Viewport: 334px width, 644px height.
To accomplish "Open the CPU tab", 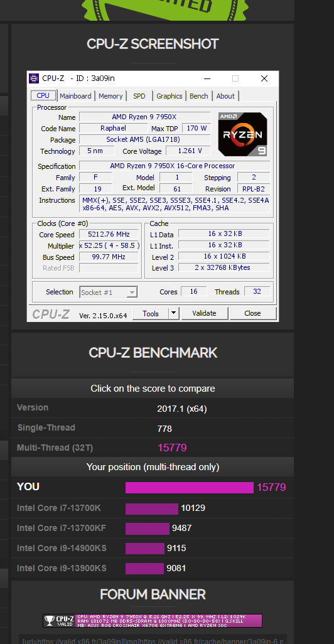I will (43, 95).
